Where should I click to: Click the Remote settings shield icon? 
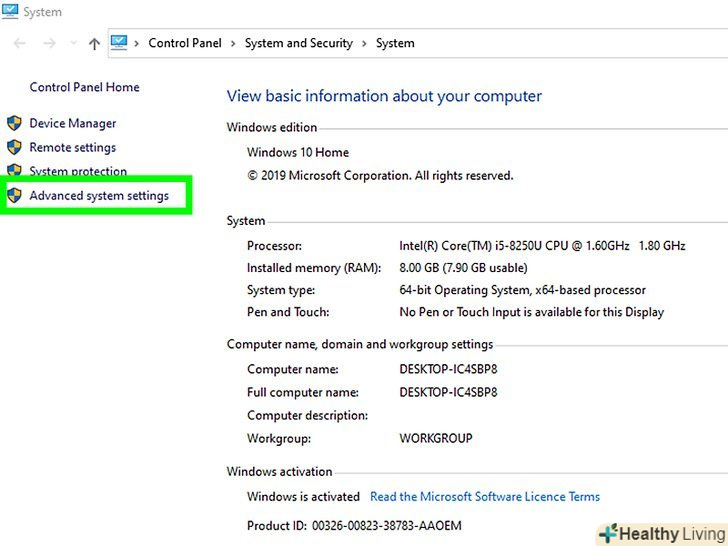(x=14, y=147)
